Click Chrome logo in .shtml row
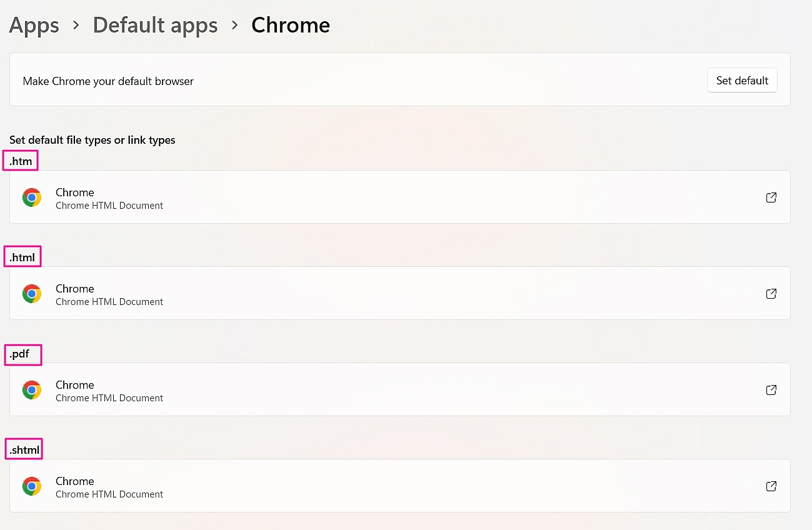Viewport: 812px width, 530px height. 32,486
